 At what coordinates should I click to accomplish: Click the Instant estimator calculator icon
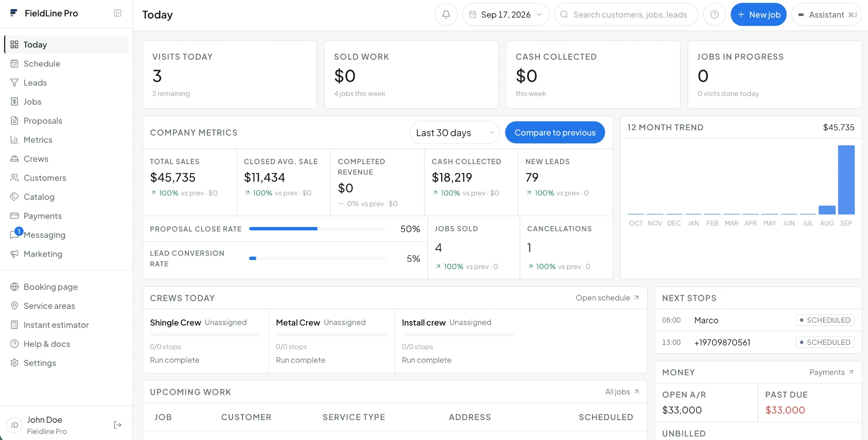coord(14,325)
